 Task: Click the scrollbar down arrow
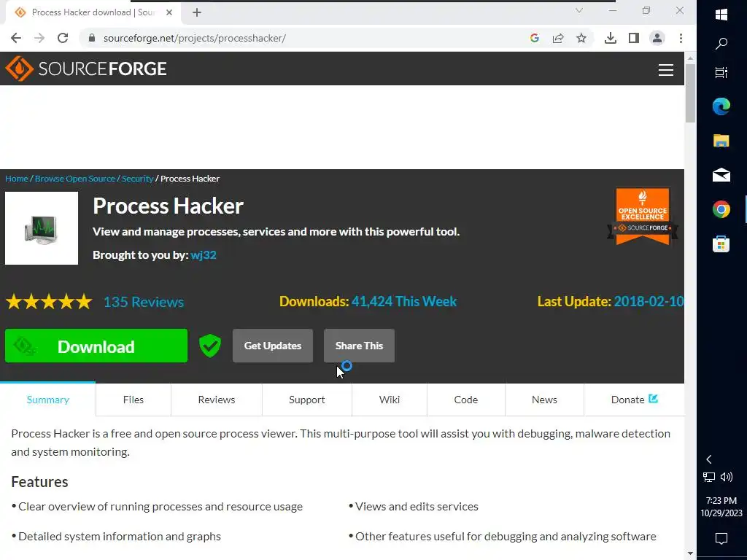pos(690,553)
